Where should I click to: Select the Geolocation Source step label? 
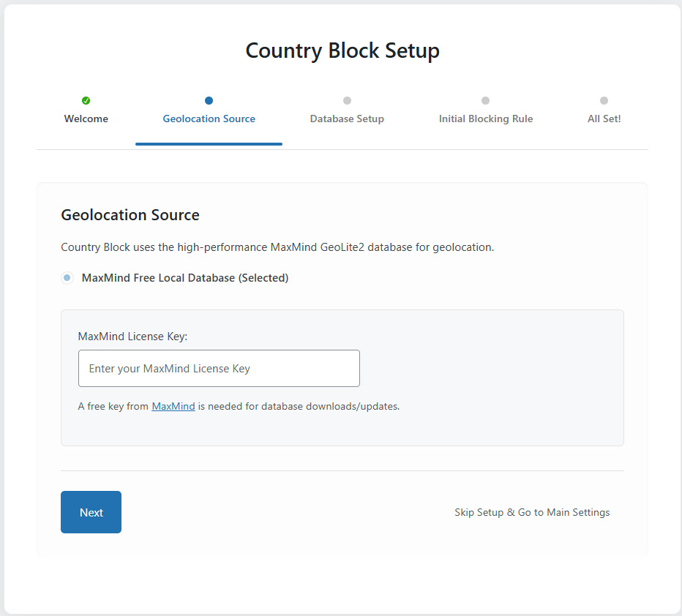[x=209, y=119]
